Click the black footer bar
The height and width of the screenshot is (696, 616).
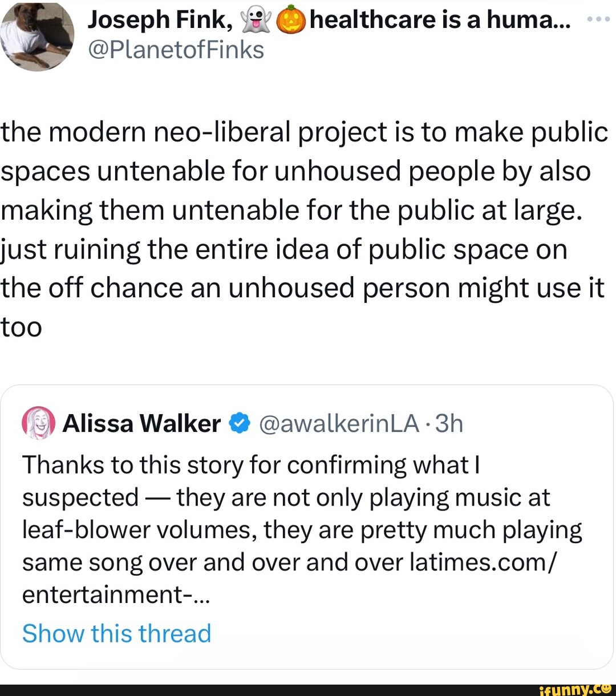pos(257,689)
